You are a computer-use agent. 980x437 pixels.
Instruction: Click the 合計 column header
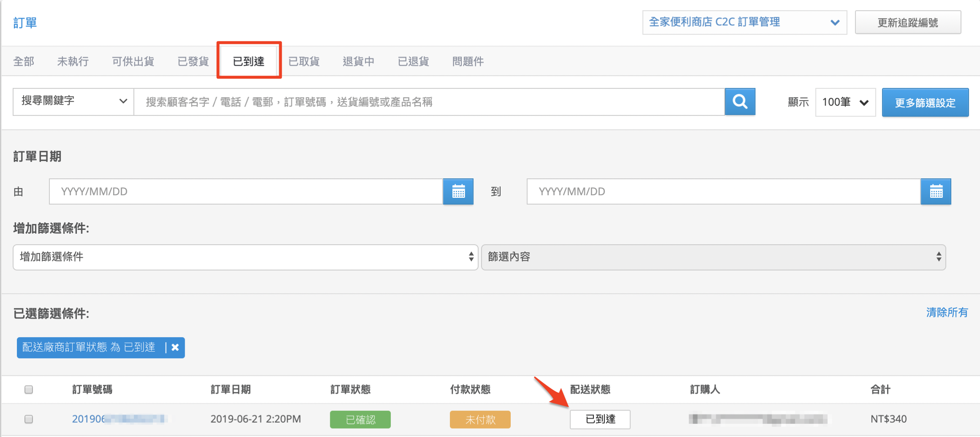coord(881,389)
